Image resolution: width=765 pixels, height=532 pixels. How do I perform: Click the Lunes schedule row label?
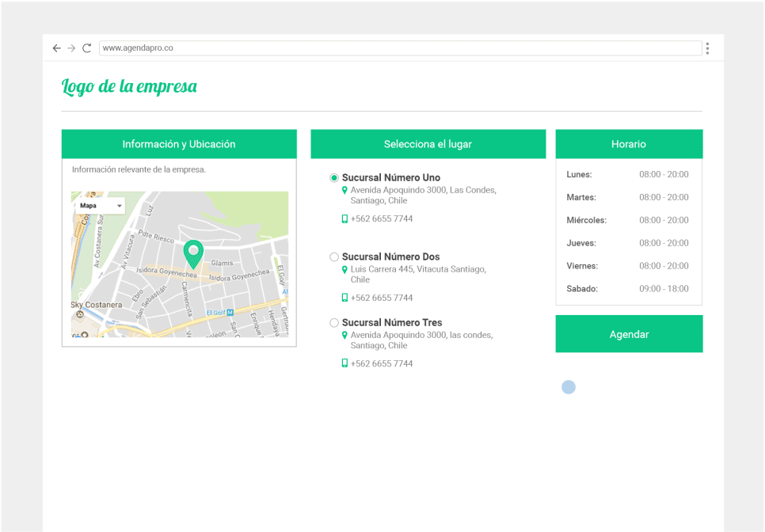point(579,175)
